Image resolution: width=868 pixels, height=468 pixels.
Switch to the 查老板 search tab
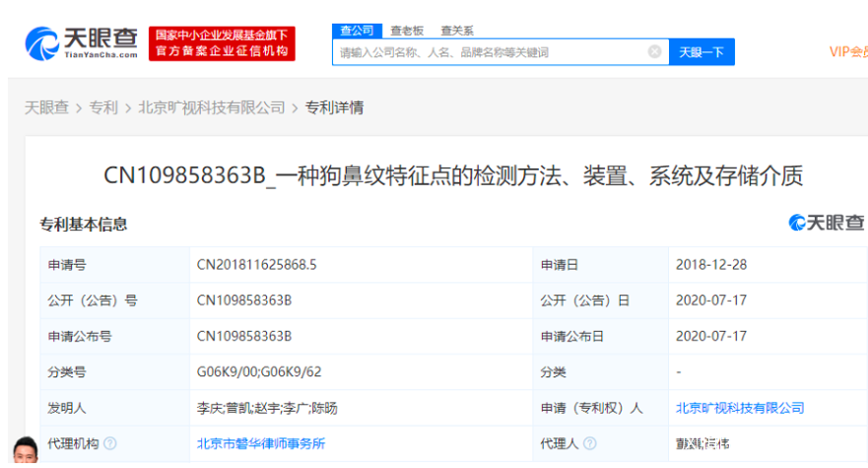click(x=407, y=31)
